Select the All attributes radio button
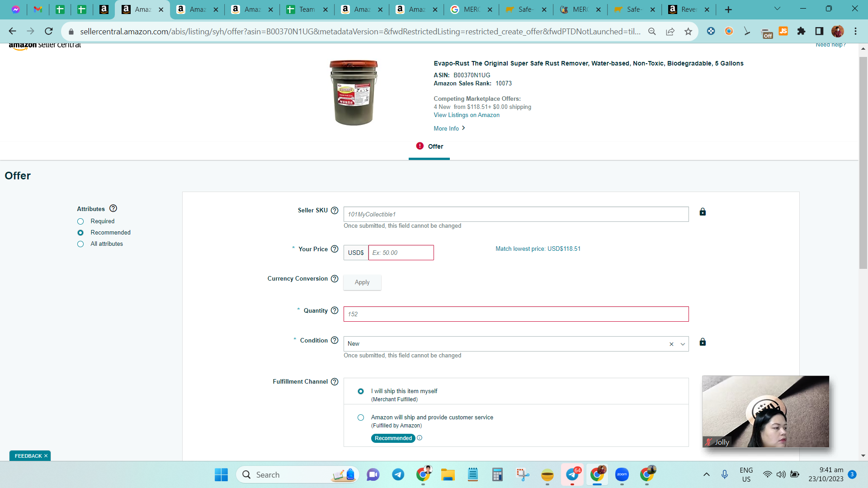This screenshot has width=868, height=488. click(80, 244)
